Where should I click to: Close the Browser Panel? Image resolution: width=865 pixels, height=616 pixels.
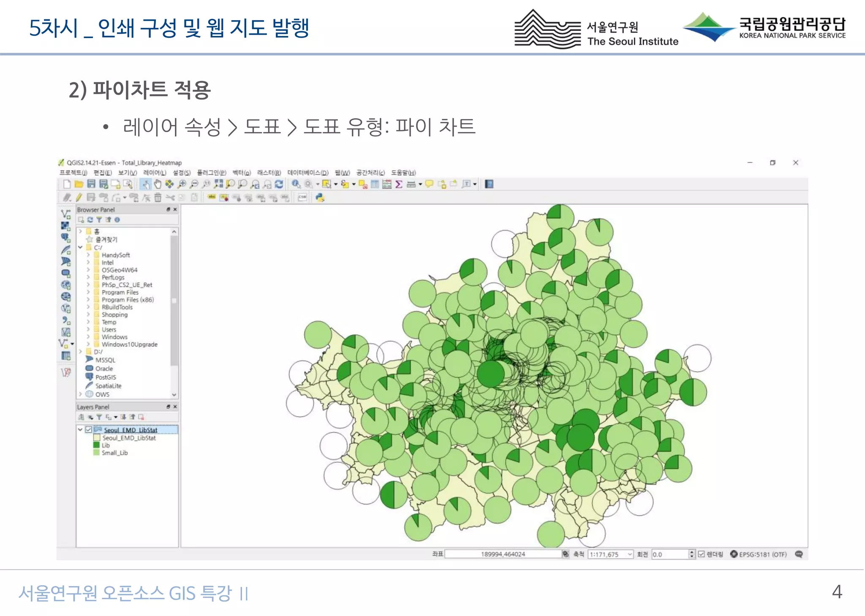point(175,209)
